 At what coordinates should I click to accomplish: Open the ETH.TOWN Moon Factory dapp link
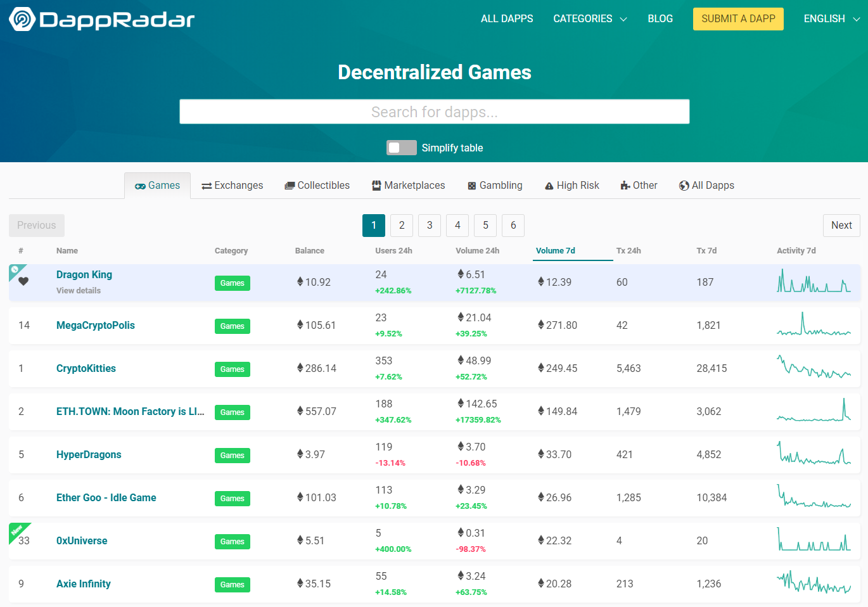point(130,411)
